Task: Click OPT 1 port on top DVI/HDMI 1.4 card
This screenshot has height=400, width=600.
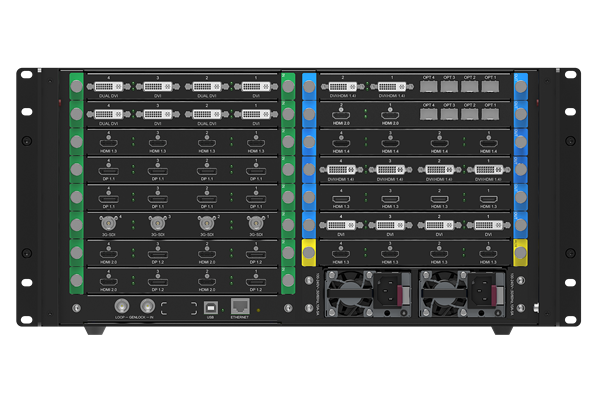Action: pos(490,87)
